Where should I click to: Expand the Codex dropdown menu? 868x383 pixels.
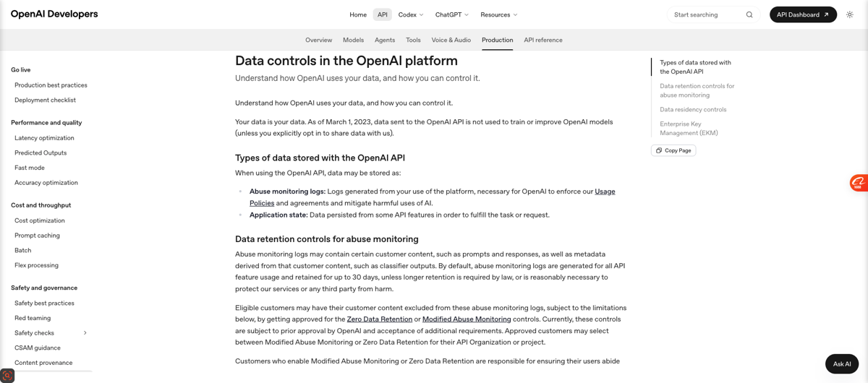point(411,14)
